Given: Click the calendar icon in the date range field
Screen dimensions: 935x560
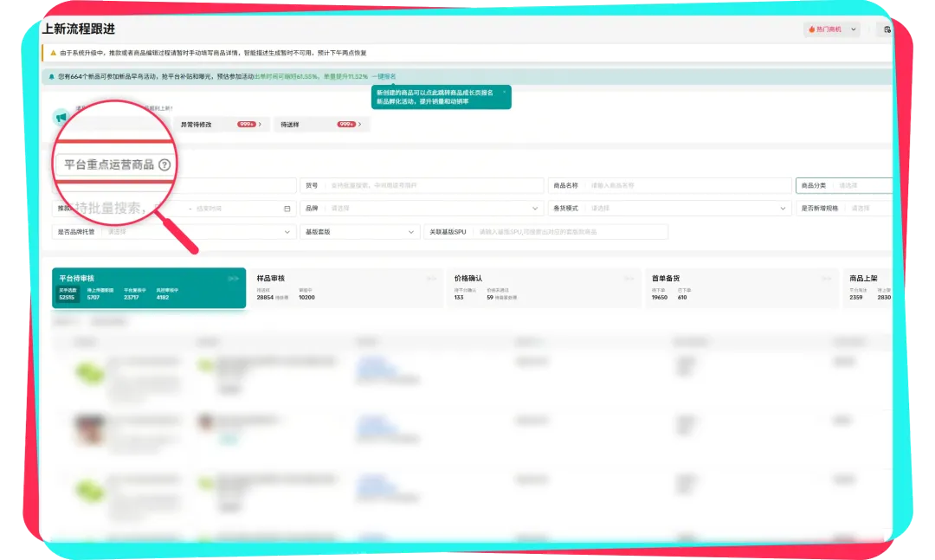Looking at the screenshot, I should coord(287,209).
